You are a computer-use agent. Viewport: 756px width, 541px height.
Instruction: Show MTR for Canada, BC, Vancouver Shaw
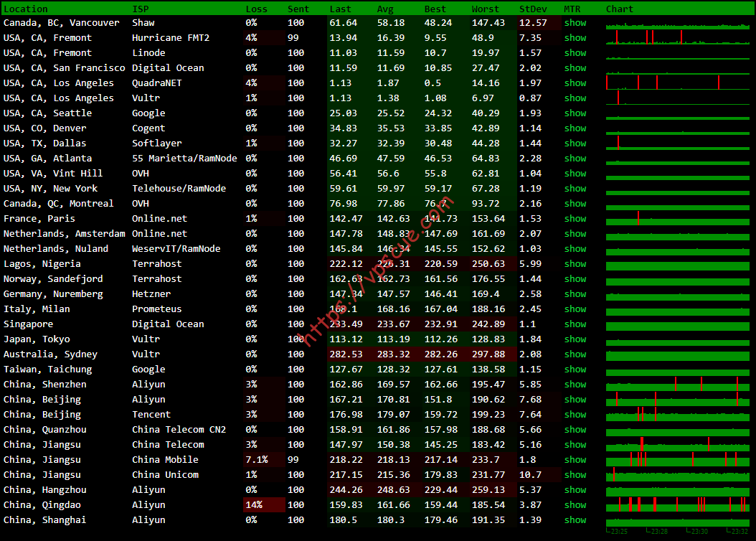pos(575,23)
